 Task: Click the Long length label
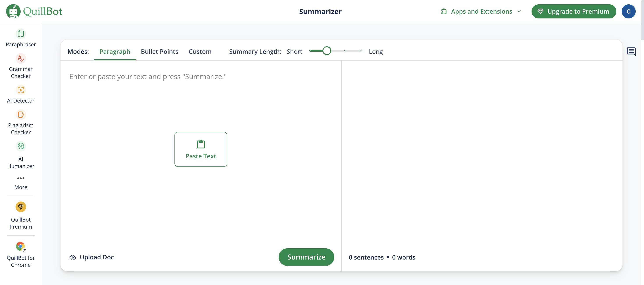point(376,52)
